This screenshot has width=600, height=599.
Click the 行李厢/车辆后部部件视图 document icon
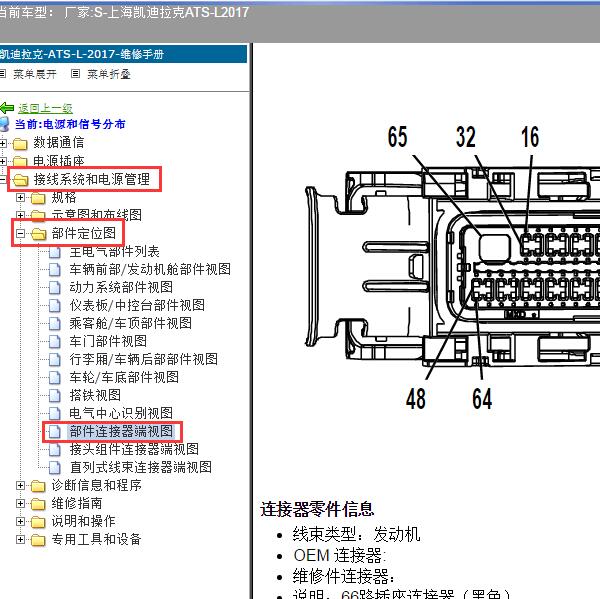(55, 359)
